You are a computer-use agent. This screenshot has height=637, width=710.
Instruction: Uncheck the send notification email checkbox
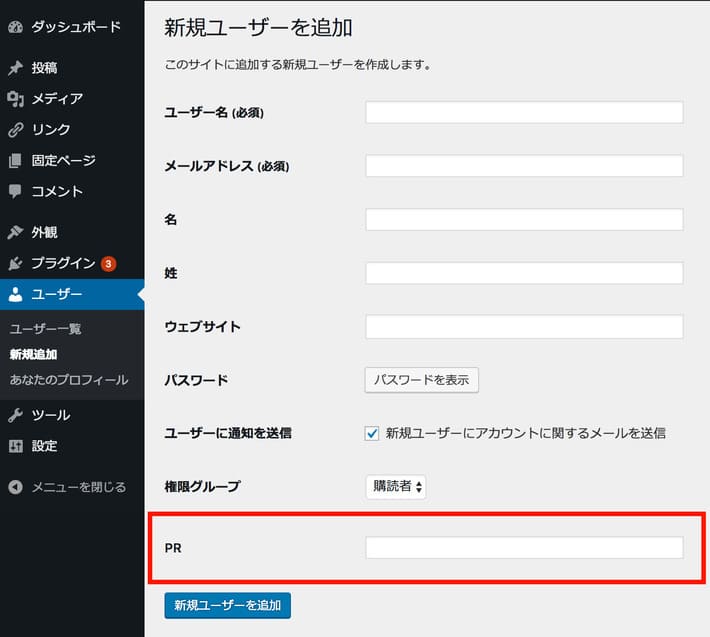click(373, 433)
